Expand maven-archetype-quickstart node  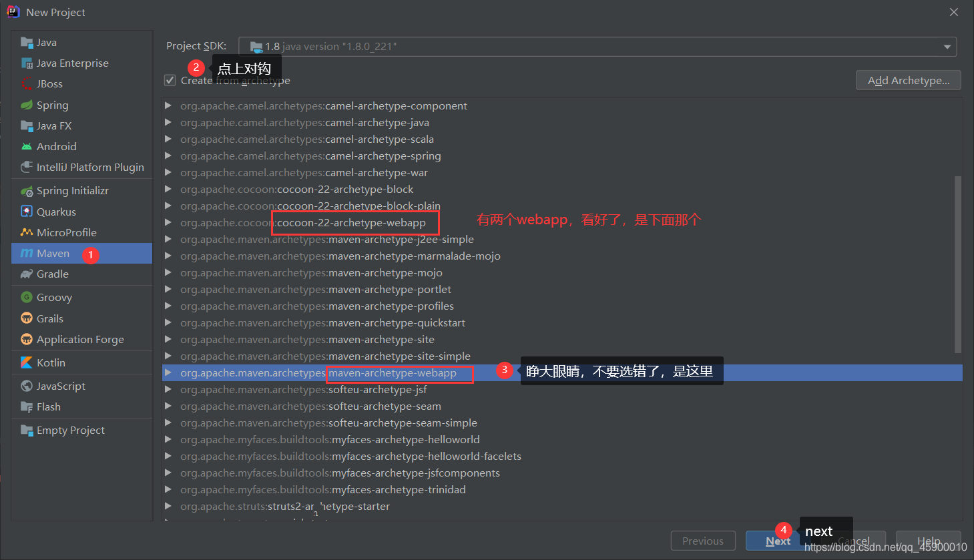click(168, 322)
